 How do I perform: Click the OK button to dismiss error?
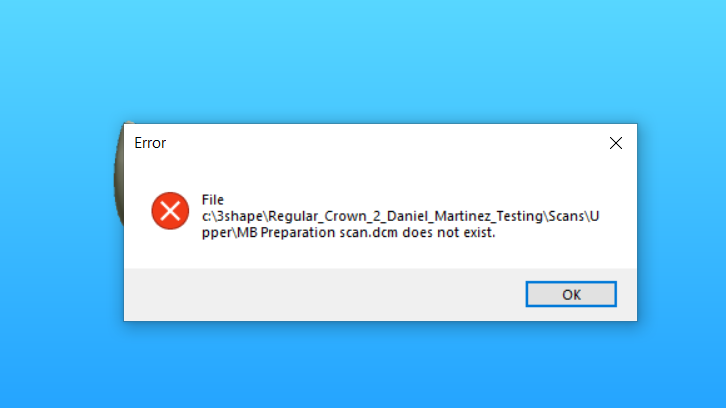pos(571,294)
